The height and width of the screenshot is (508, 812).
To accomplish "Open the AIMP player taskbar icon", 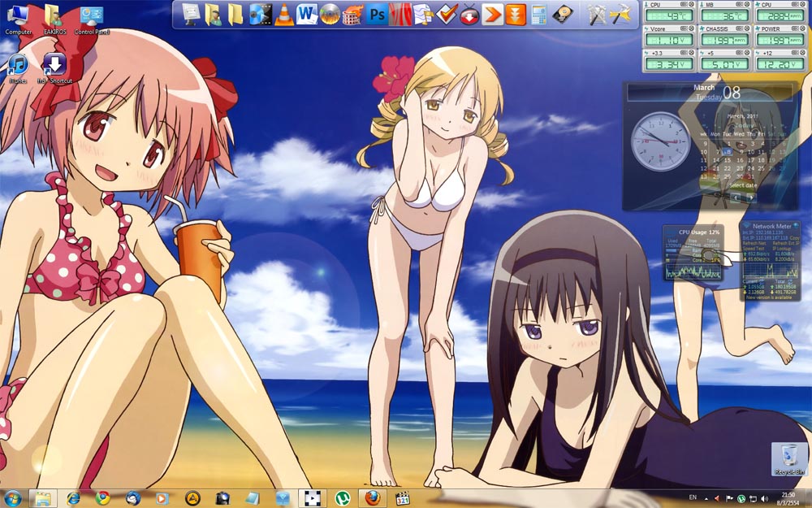I will click(x=192, y=498).
